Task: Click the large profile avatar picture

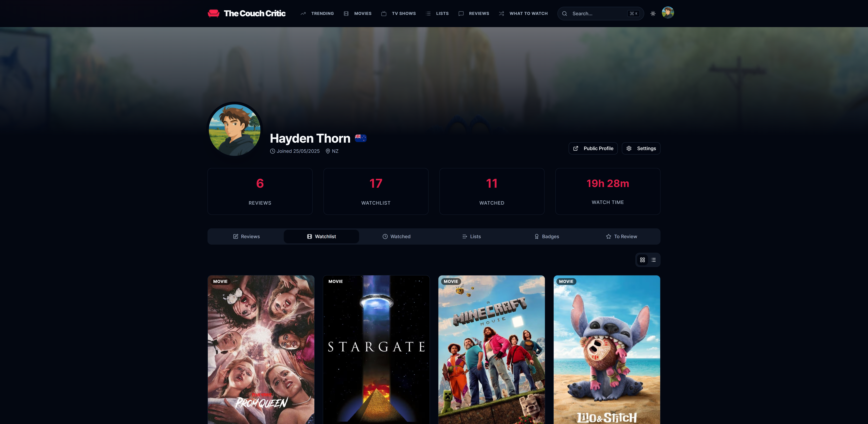Action: click(x=234, y=130)
